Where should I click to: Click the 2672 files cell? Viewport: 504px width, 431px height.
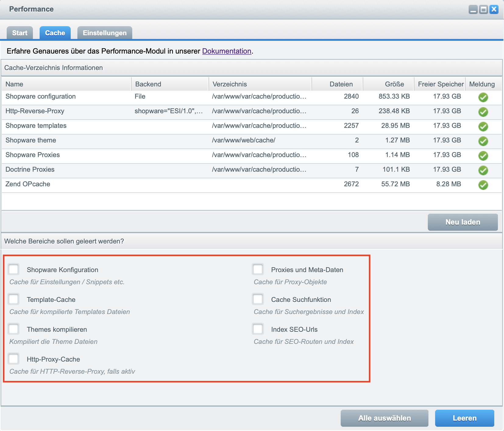[351, 184]
